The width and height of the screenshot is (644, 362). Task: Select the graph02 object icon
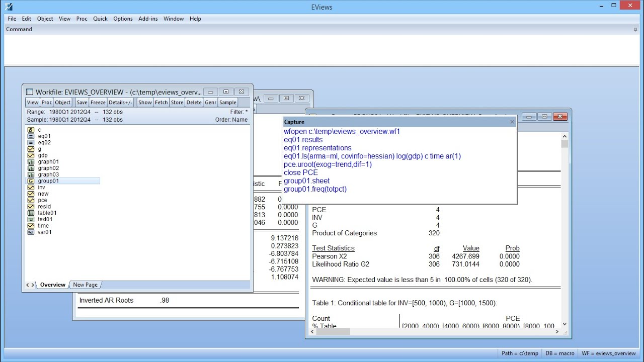click(31, 168)
